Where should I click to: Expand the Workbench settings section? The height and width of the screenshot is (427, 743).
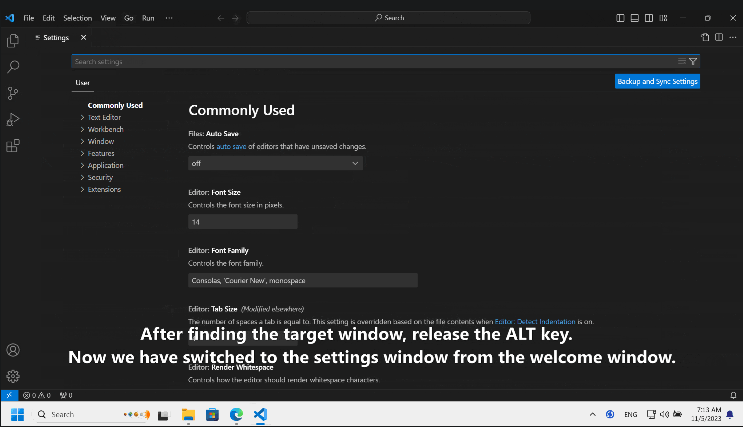pyautogui.click(x=105, y=129)
